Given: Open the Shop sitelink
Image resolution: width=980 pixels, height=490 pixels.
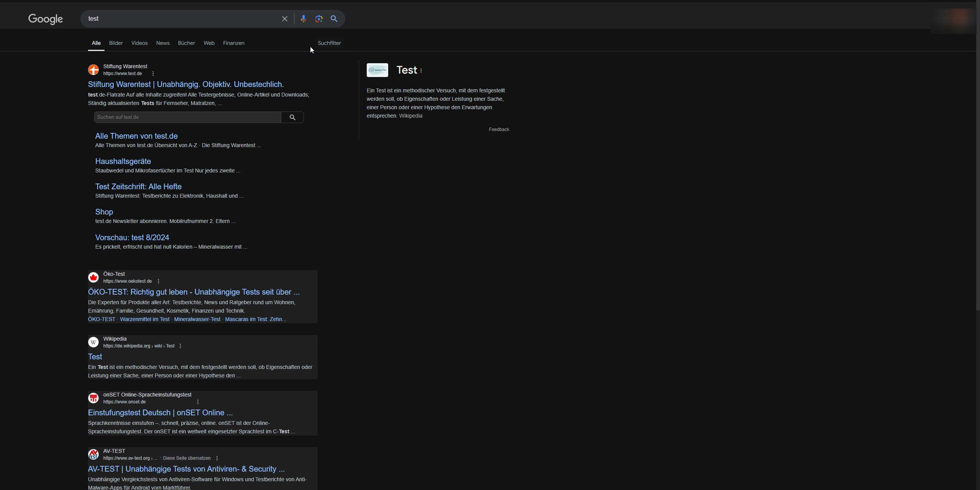Looking at the screenshot, I should (x=104, y=212).
